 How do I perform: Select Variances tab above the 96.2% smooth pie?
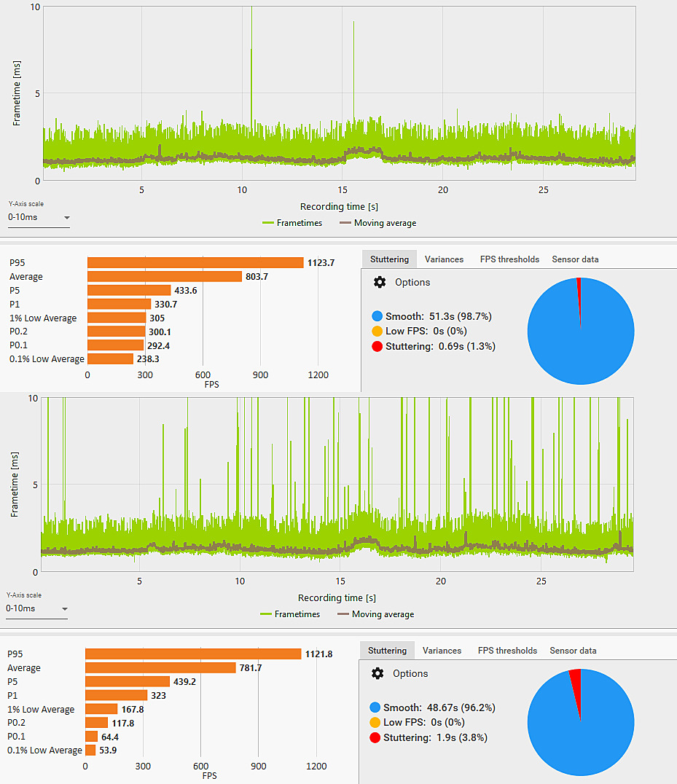point(442,651)
